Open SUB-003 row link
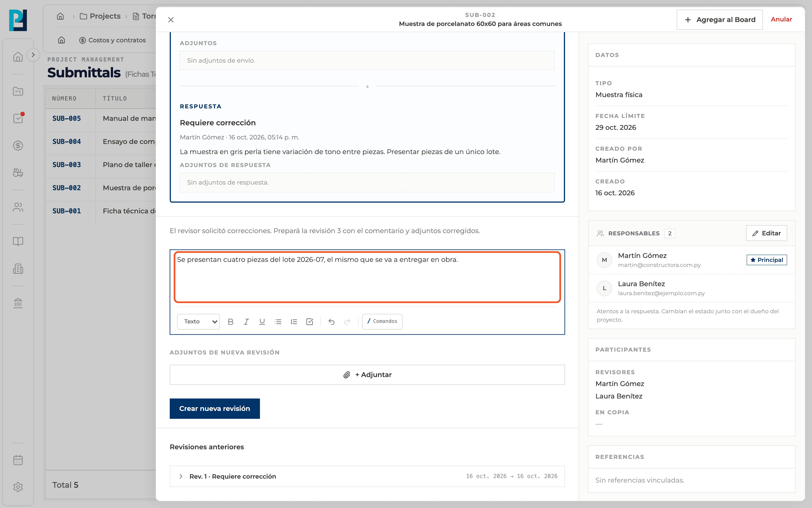Viewport: 812px width, 508px height. pyautogui.click(x=67, y=165)
